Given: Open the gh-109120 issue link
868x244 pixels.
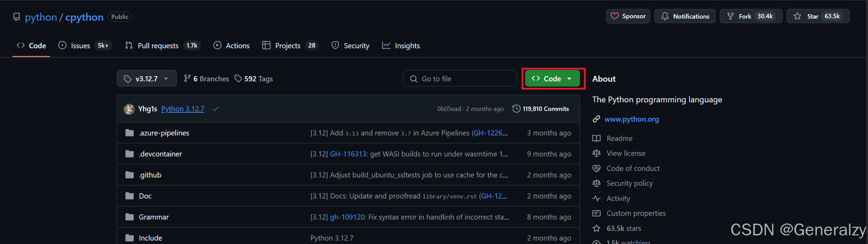Looking at the screenshot, I should coord(347,217).
